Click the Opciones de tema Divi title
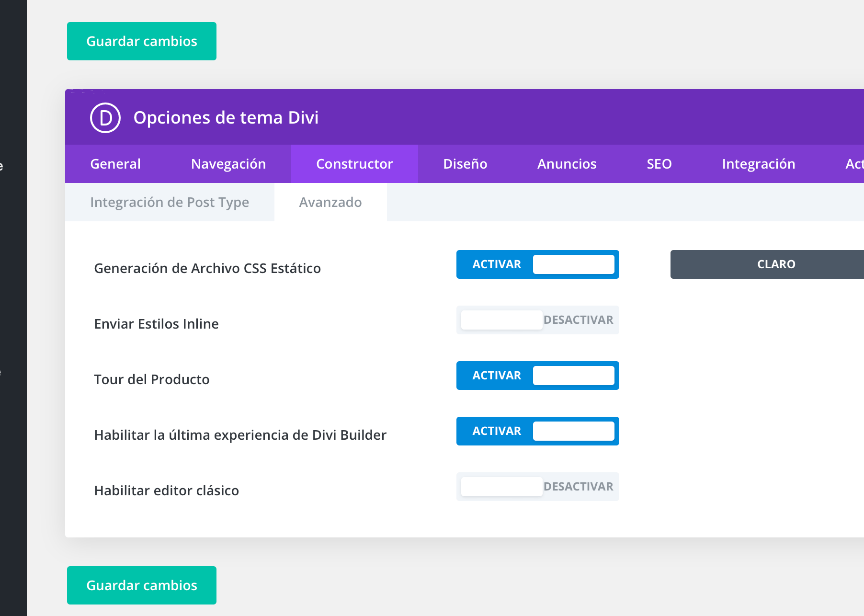864x616 pixels. [x=226, y=118]
